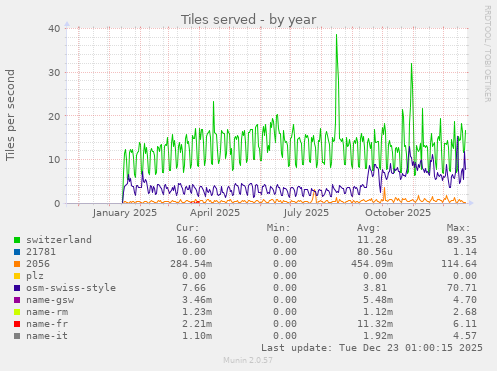Click the 'Cur:' column header
The height and width of the screenshot is (371, 497).
coord(188,228)
